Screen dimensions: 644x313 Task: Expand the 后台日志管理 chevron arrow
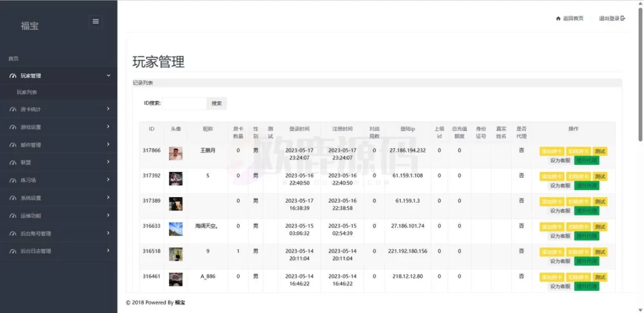click(108, 251)
